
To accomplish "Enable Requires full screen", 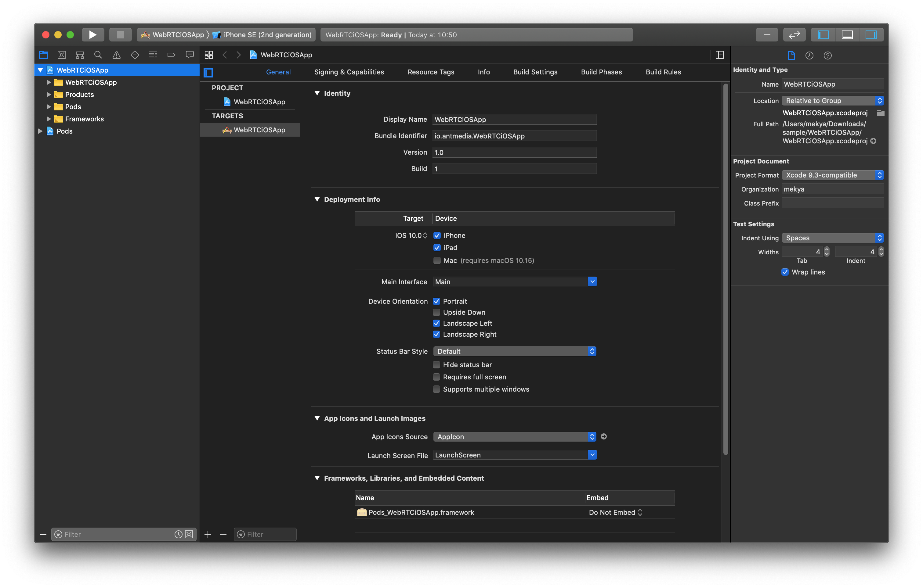I will tap(436, 377).
